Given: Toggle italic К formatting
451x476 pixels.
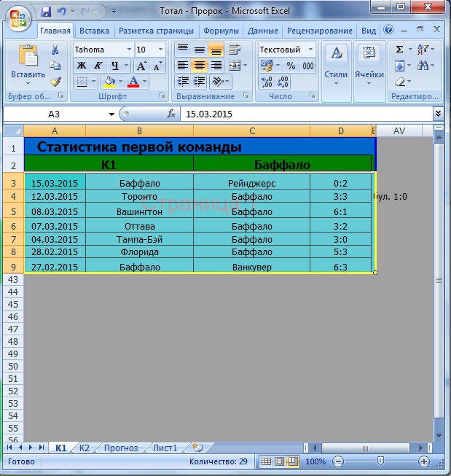Looking at the screenshot, I should tap(98, 66).
